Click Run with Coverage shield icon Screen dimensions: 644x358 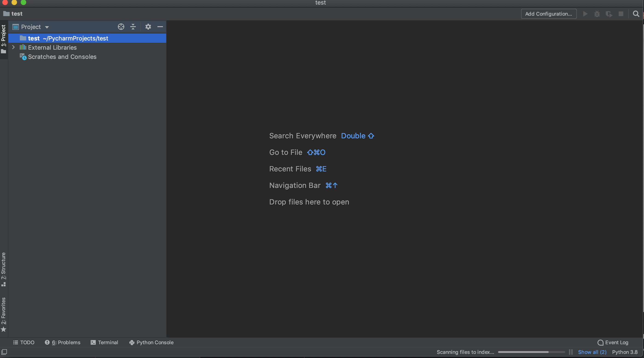coord(609,14)
